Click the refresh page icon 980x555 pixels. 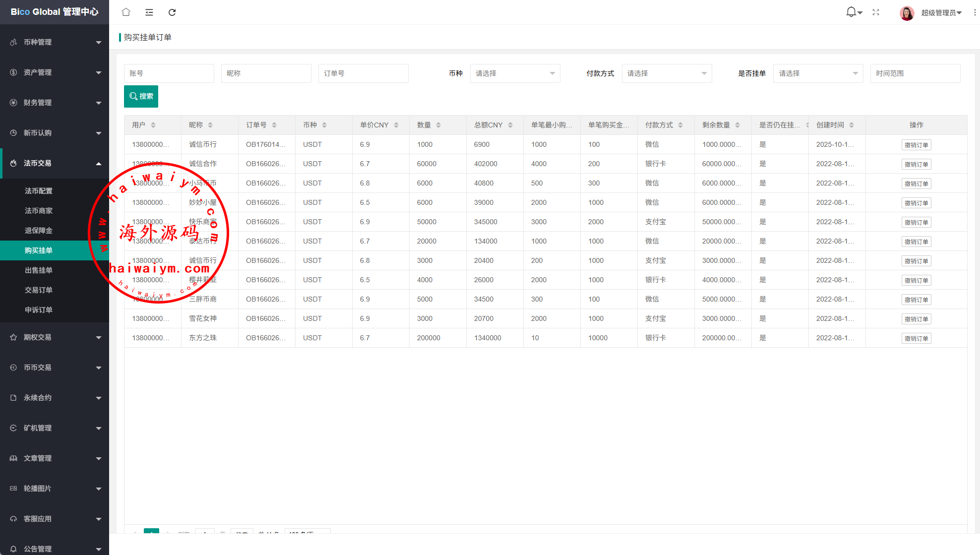point(172,12)
